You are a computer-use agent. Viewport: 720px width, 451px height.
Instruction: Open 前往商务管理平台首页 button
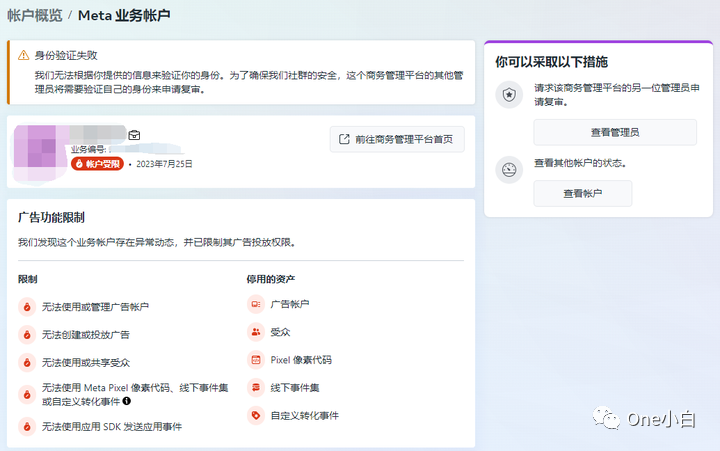coord(397,139)
